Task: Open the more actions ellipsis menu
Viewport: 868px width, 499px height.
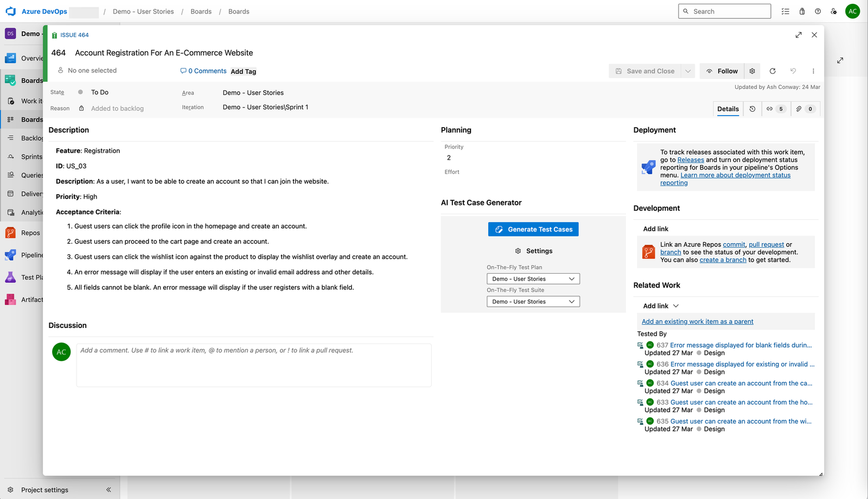Action: pyautogui.click(x=813, y=71)
